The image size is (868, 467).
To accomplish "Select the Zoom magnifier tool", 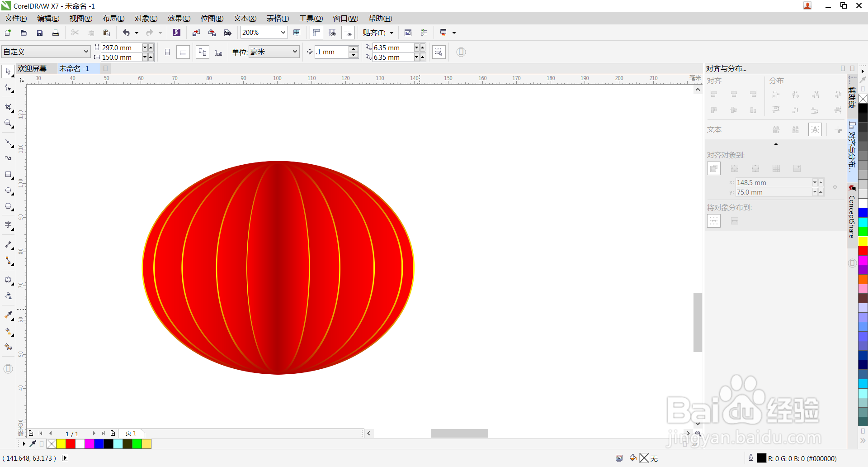I will tap(8, 124).
